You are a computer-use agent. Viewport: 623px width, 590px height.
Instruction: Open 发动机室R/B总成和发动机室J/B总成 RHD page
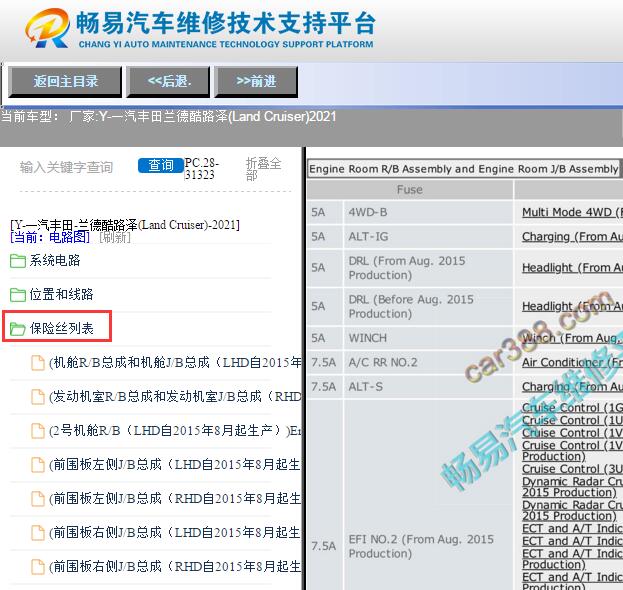(175, 396)
